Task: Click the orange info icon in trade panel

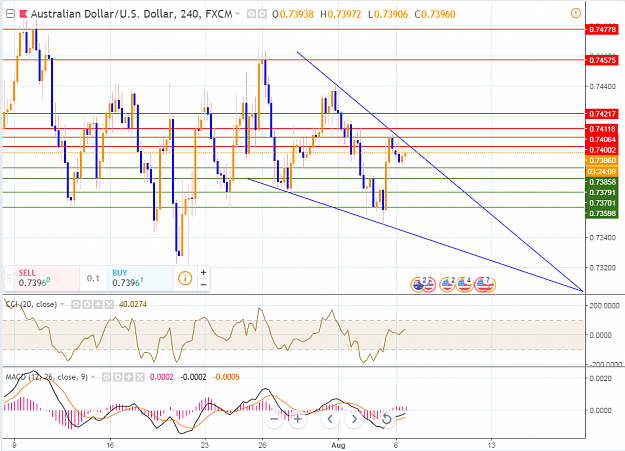Action: click(185, 278)
